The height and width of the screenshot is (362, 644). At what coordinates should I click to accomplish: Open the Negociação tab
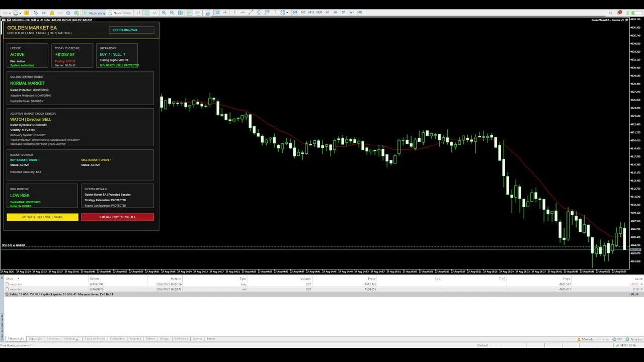pos(15,339)
